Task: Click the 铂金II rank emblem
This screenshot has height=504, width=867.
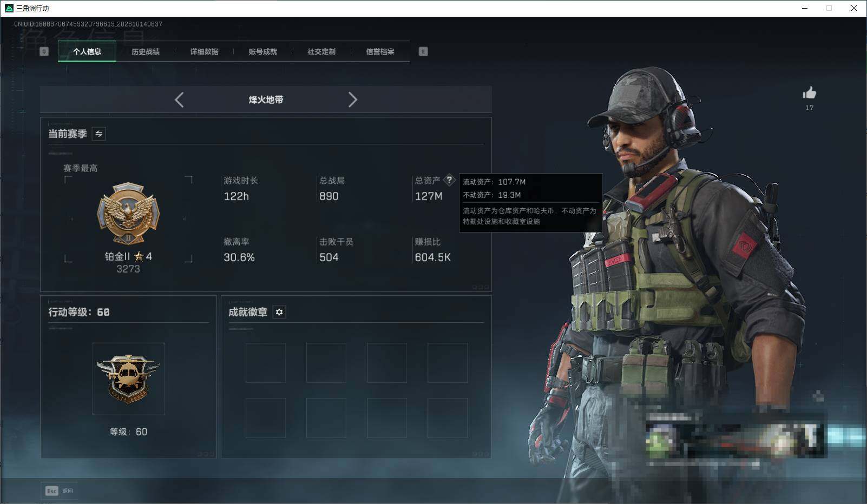Action: pos(128,213)
